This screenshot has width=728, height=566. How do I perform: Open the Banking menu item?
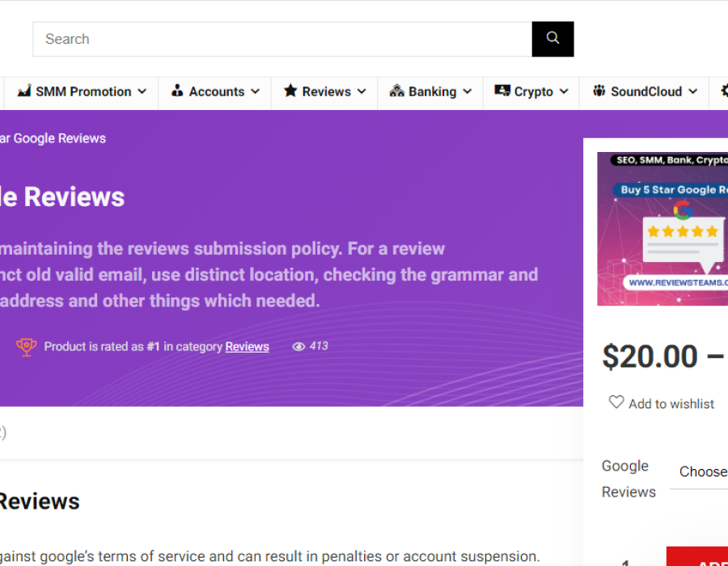[x=432, y=92]
